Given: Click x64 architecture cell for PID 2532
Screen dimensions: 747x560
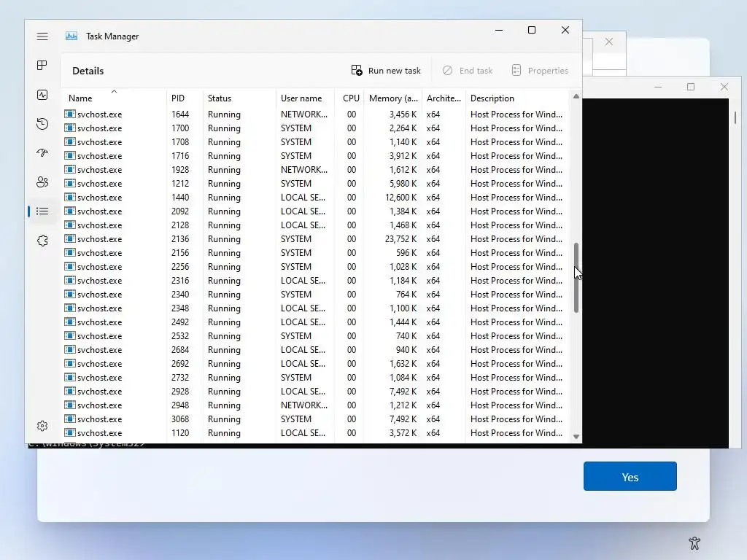Looking at the screenshot, I should 433,335.
